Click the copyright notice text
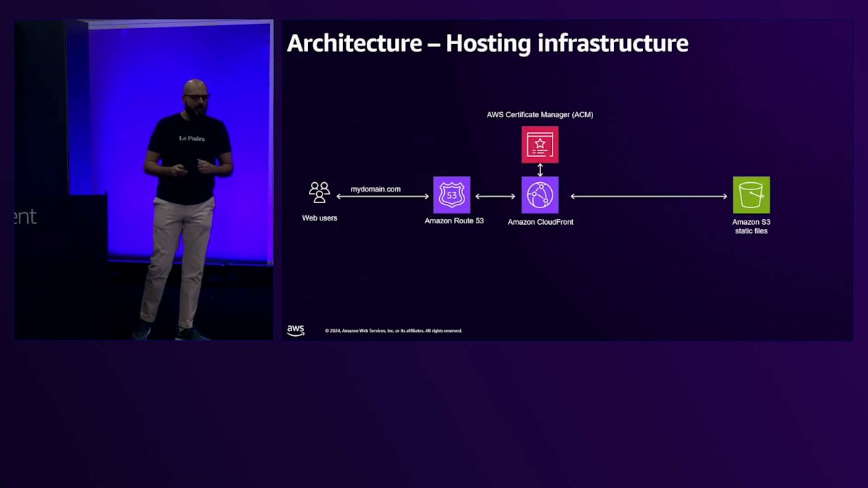The image size is (868, 488). pyautogui.click(x=393, y=331)
